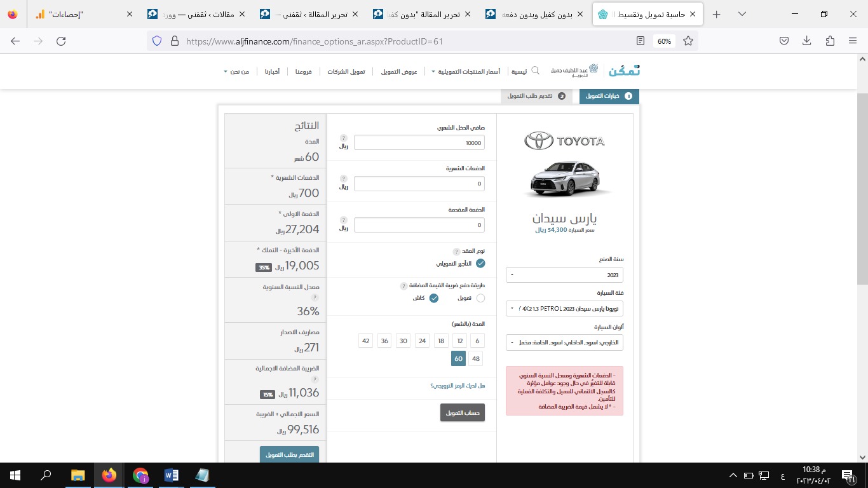Select التأجير التمويلي contract type
868x488 pixels.
[x=480, y=263]
